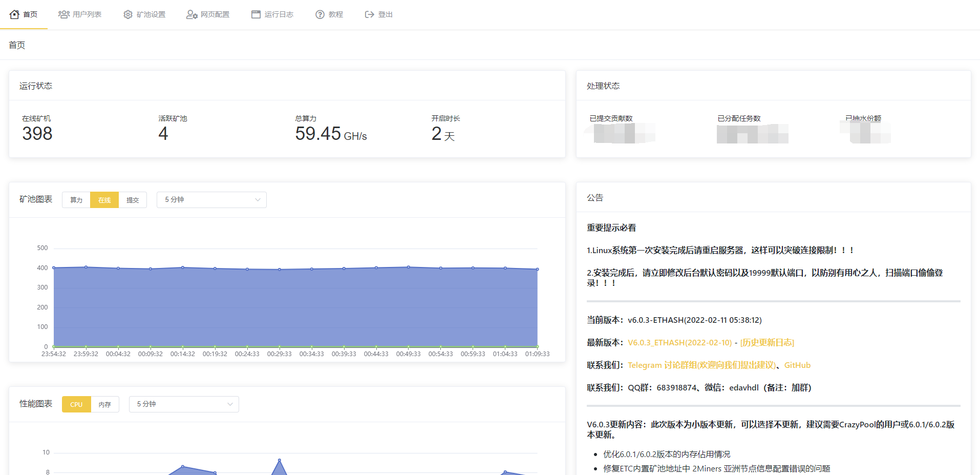Open the 历史更新日志 link
Viewport: 980px width, 475px height.
[767, 343]
